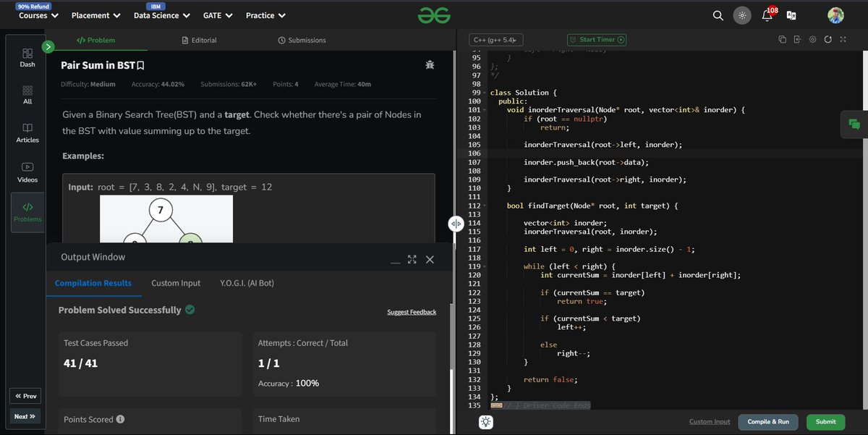Open the search magnifier icon

(718, 15)
